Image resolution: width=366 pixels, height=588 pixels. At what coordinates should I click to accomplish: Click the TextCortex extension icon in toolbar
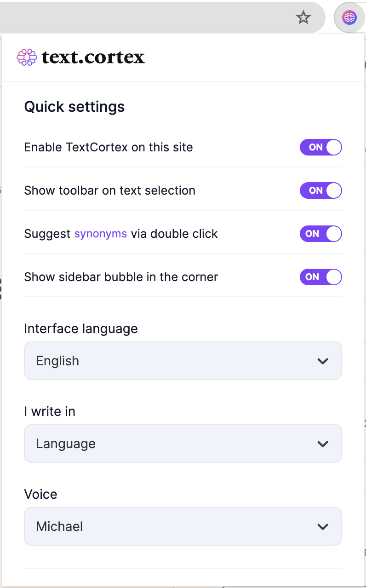point(349,18)
